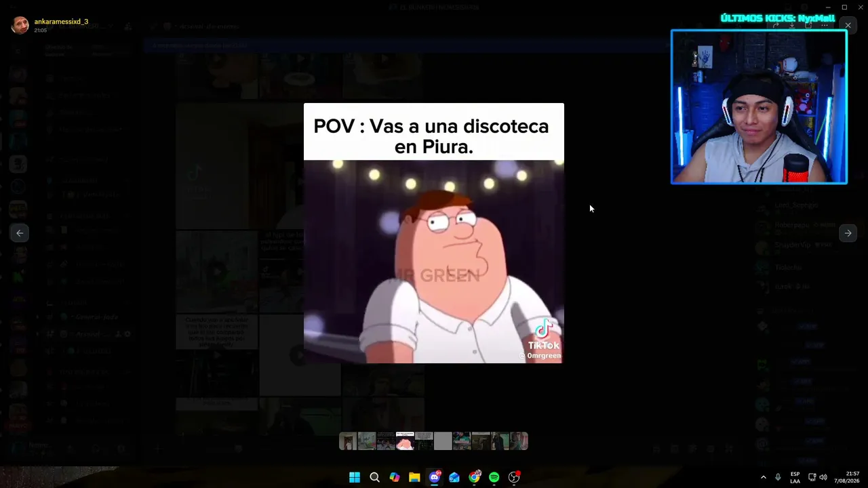
Task: Open File Explorer from the taskbar
Action: 414,477
